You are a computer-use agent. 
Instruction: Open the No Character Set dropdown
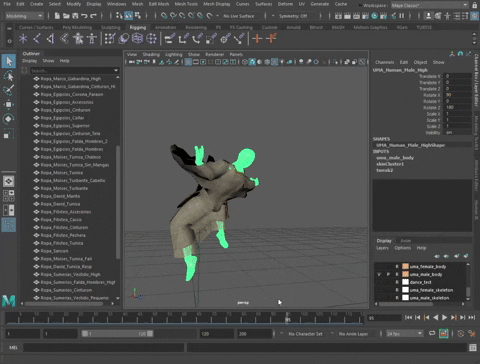click(x=306, y=334)
